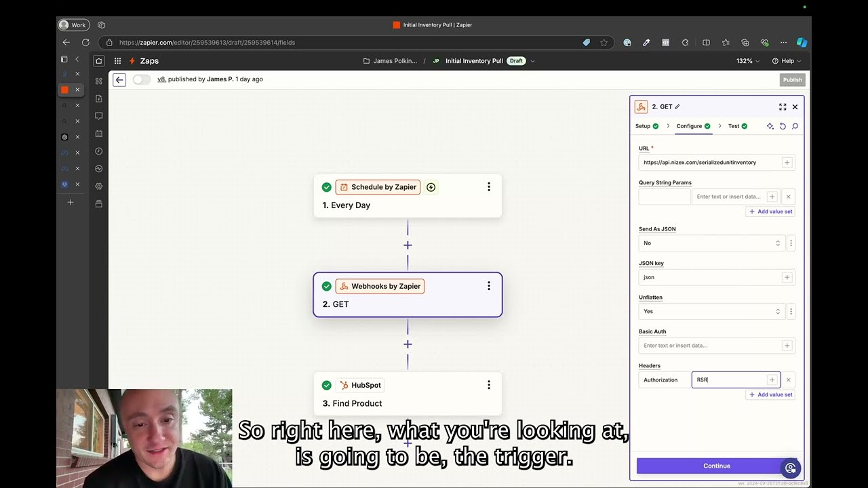Open the activity pulse icon in Zapier sidebar

click(x=99, y=169)
